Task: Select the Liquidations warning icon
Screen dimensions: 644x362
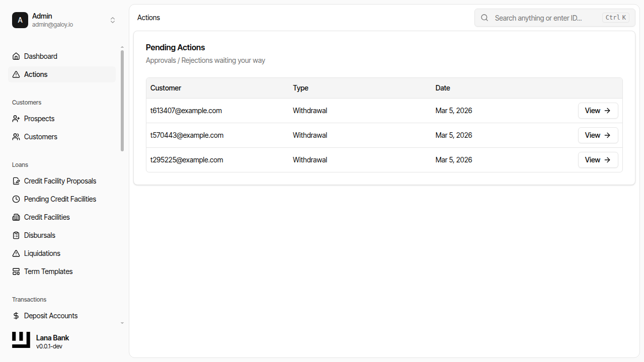Action: point(16,253)
